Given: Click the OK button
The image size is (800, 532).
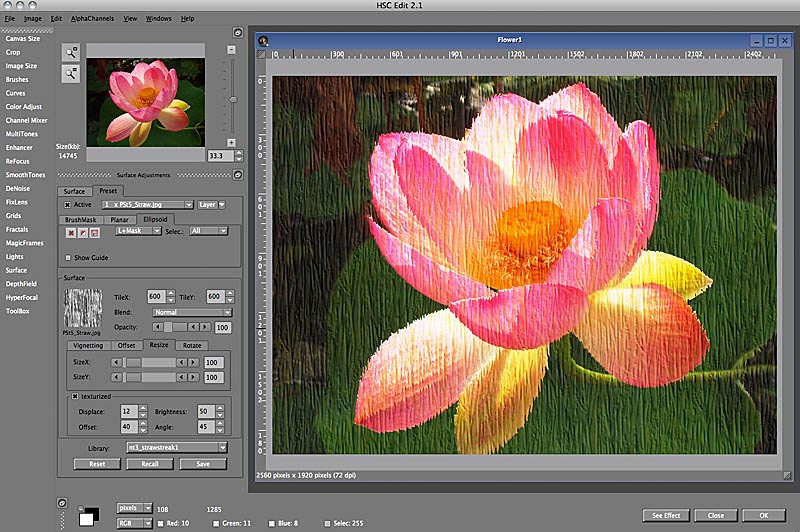Looking at the screenshot, I should click(x=764, y=516).
